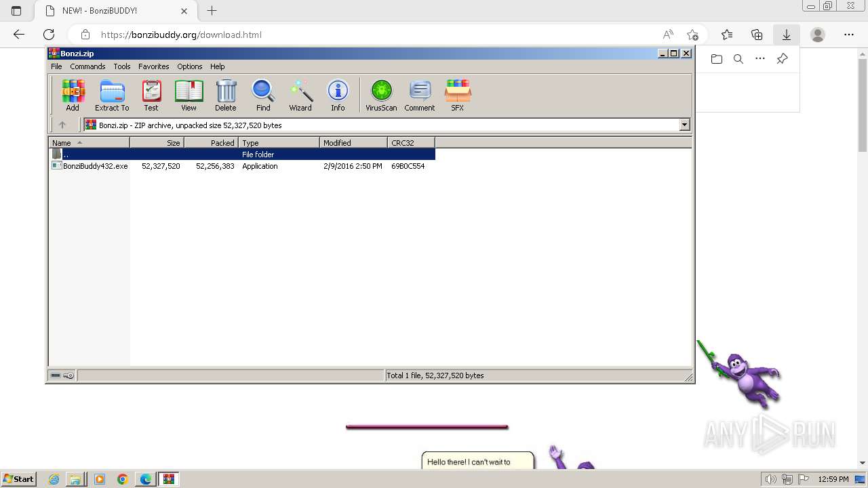Click the Extract To toolbar icon
Image resolution: width=868 pixels, height=488 pixels.
pyautogui.click(x=112, y=96)
